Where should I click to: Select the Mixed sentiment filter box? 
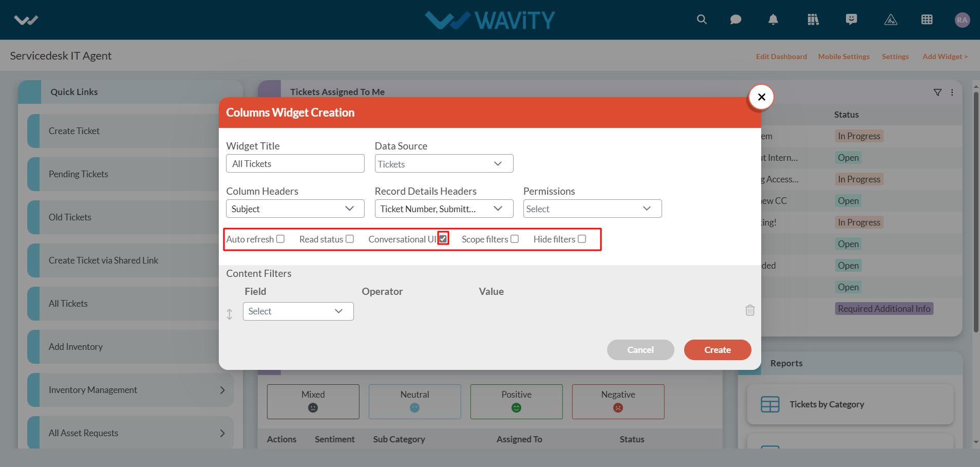(x=313, y=402)
